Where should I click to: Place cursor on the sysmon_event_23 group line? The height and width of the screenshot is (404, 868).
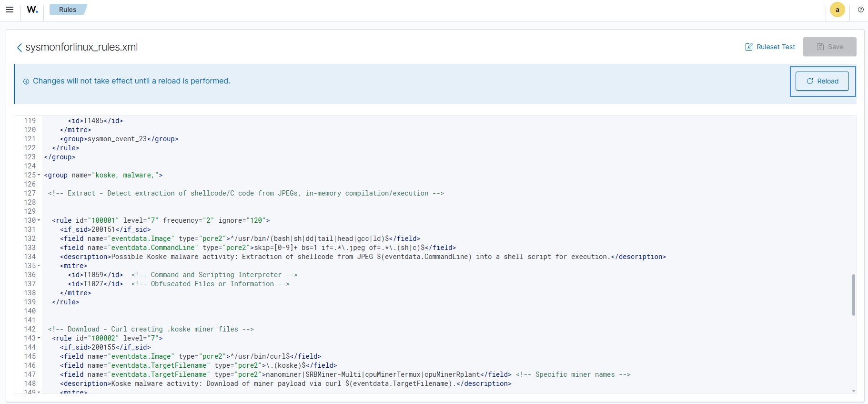coord(119,139)
